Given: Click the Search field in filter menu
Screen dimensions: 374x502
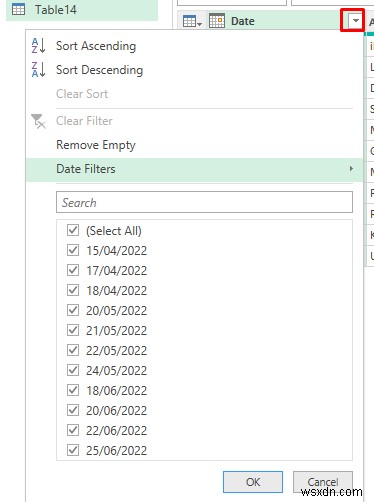Looking at the screenshot, I should click(204, 202).
